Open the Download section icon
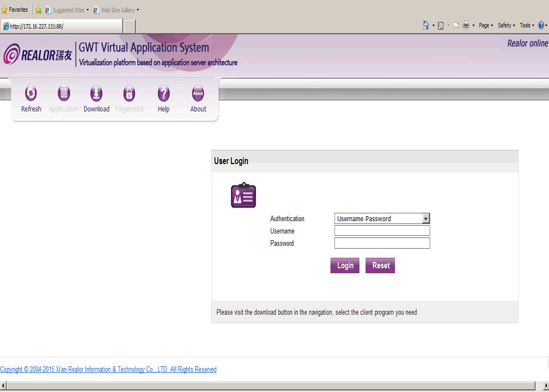 (96, 94)
